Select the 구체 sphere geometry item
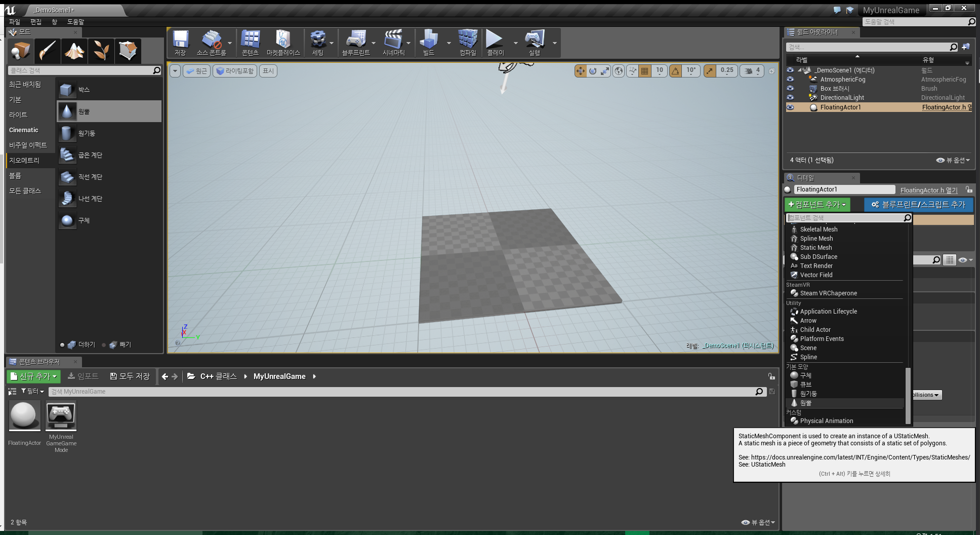The height and width of the screenshot is (535, 980). pos(109,220)
